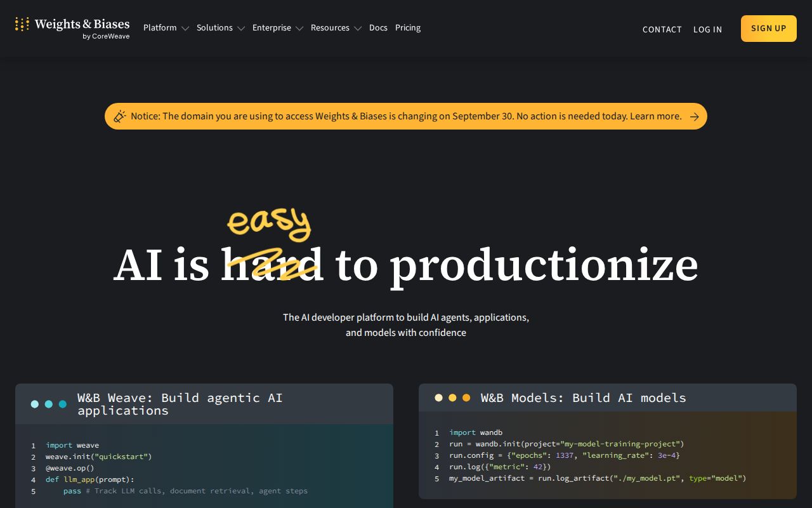Viewport: 812px width, 508px height.
Task: Click the "AI developer platform" subtitle text
Action: point(406,324)
